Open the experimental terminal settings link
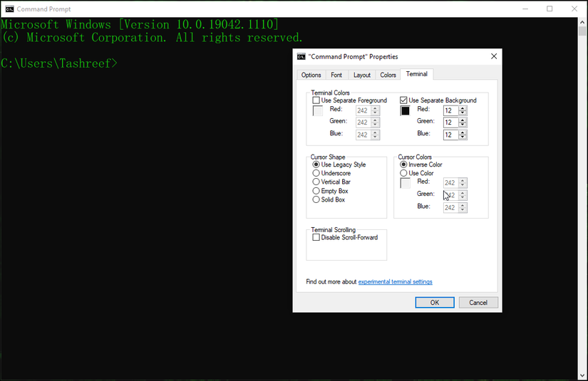 coord(396,282)
